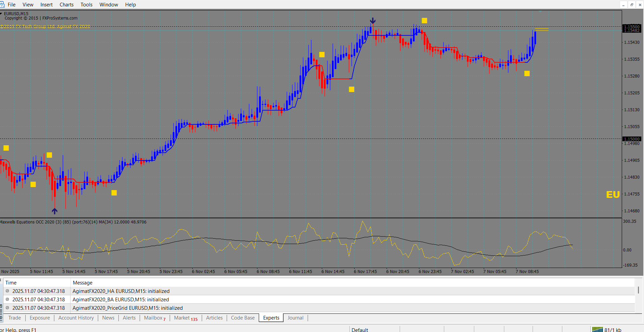Click the Message column header

[x=82, y=283]
